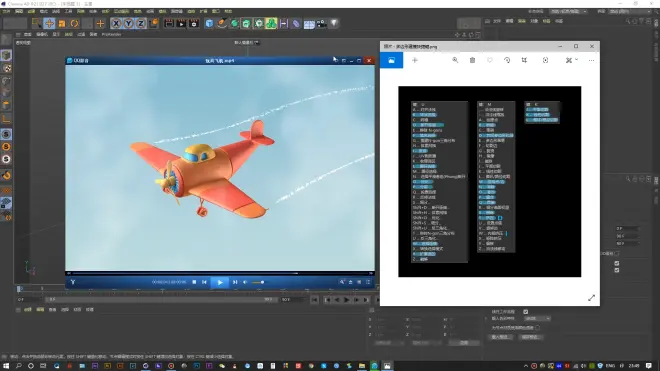Screen dimensions: 660x371
Task: Click the texture mode icon in left sidebar
Action: pos(6,68)
